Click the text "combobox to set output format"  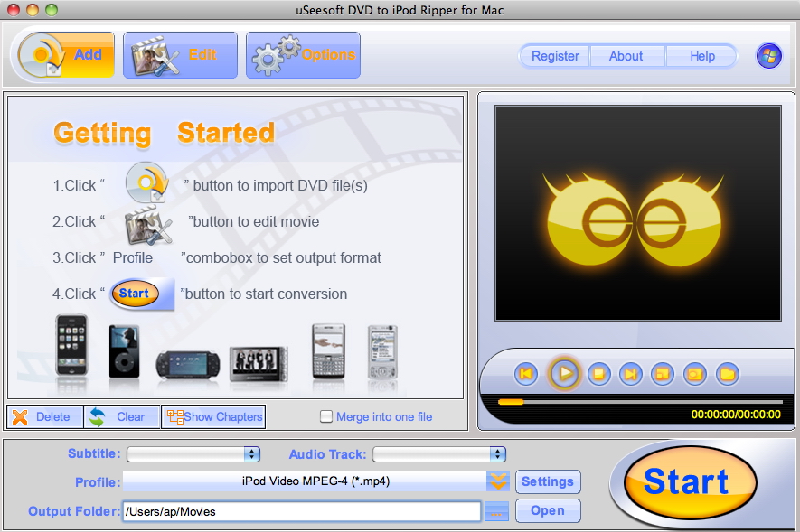click(x=284, y=257)
